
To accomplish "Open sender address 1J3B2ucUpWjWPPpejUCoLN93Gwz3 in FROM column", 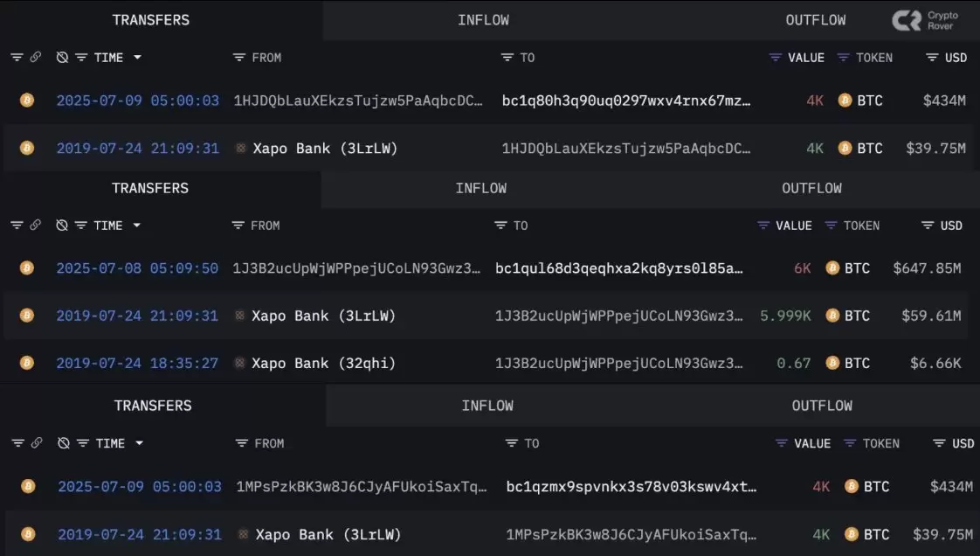I will [356, 268].
